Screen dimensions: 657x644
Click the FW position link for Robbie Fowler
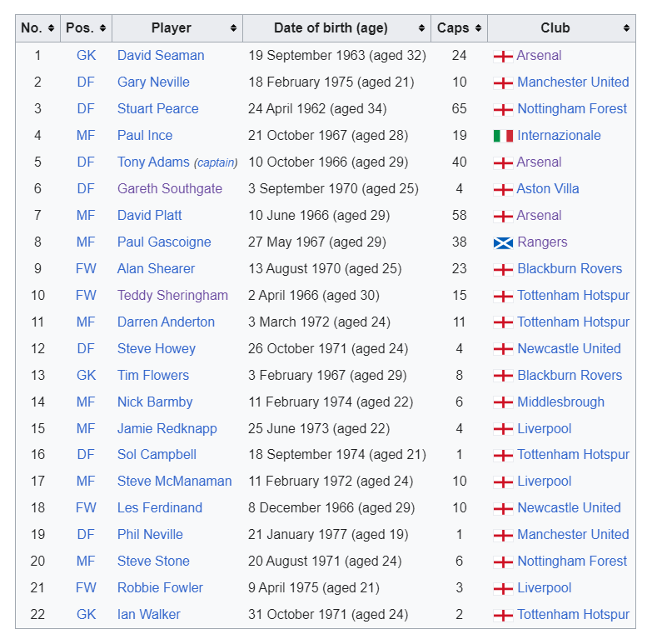(x=86, y=588)
